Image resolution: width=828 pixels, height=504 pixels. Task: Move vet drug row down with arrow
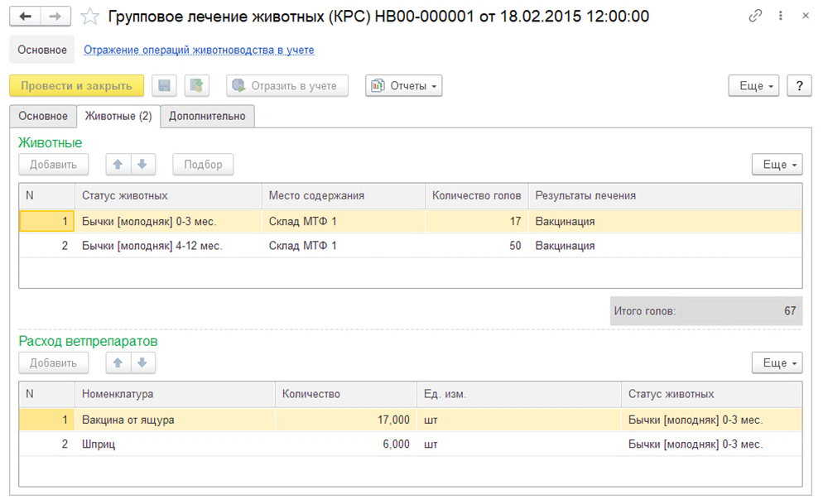142,362
